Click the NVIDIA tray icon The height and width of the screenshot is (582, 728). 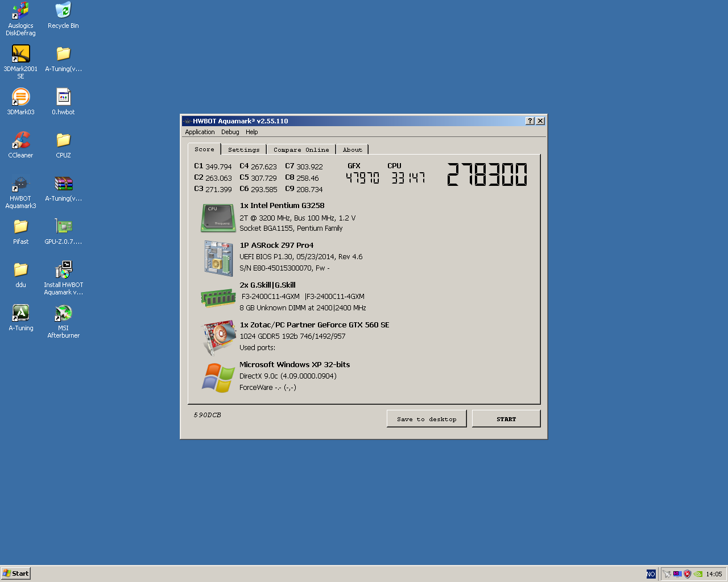coord(698,574)
